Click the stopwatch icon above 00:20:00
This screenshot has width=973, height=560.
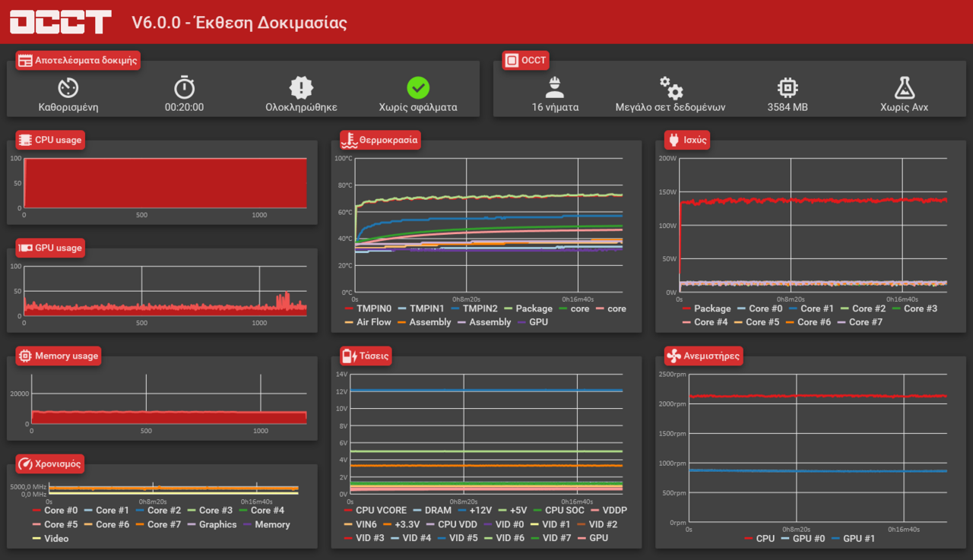[184, 87]
